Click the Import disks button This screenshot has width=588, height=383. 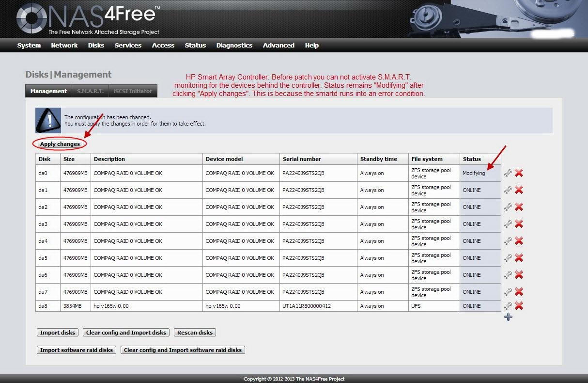[57, 332]
